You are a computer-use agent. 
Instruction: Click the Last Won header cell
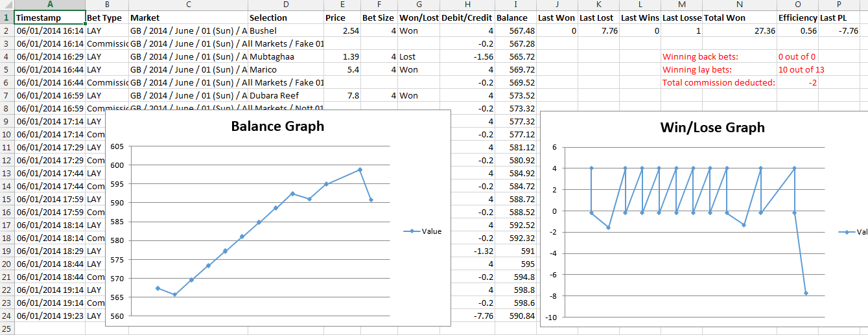click(x=557, y=17)
